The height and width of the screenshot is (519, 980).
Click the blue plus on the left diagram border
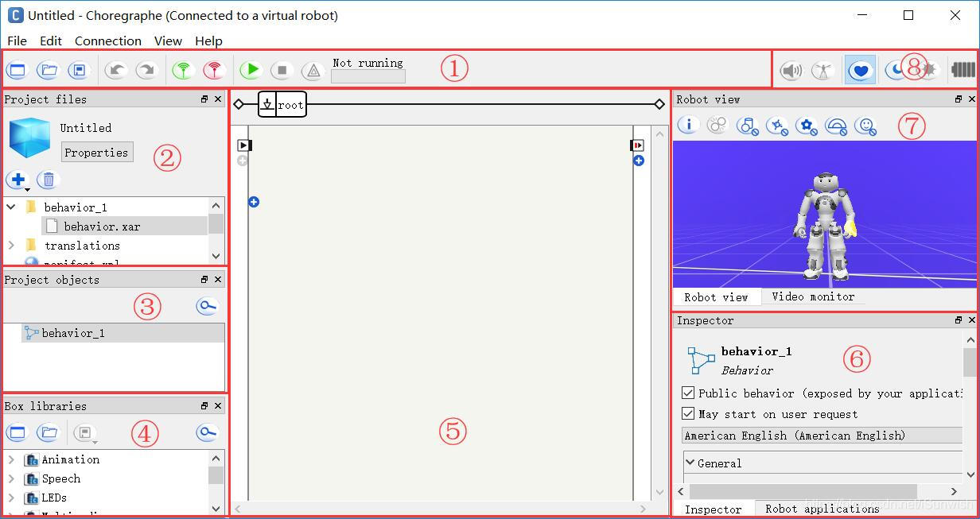pos(254,202)
